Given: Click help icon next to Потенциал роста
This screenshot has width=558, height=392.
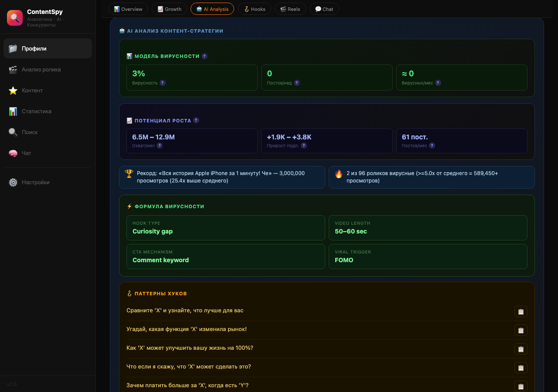Looking at the screenshot, I should tap(196, 120).
